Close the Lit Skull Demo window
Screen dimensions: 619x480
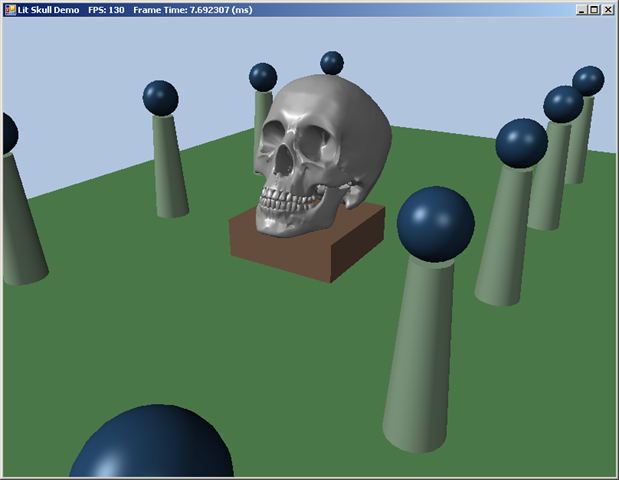coord(608,9)
